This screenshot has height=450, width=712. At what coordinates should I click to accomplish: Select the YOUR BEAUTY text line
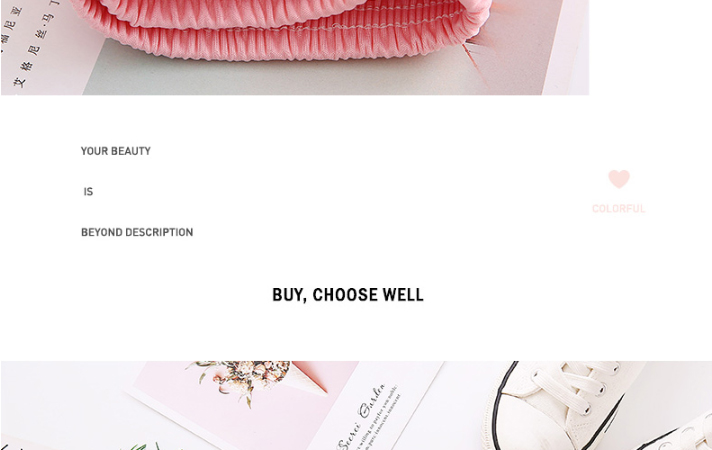[x=116, y=151]
